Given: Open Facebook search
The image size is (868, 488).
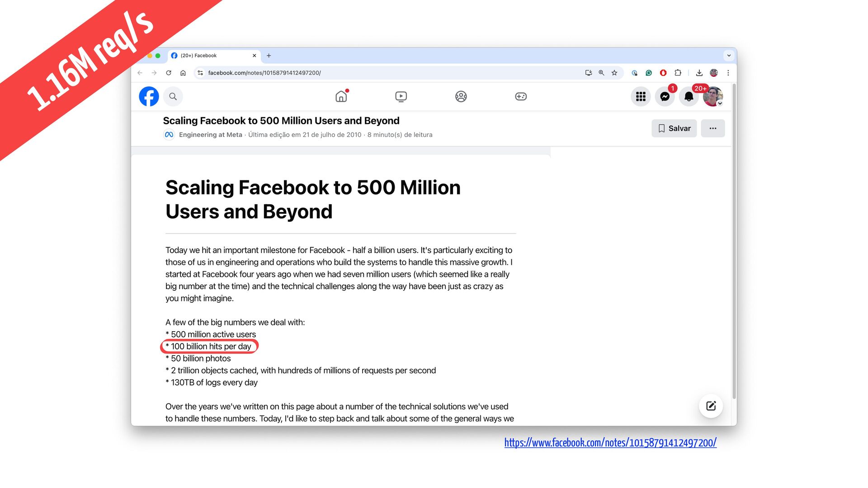Looking at the screenshot, I should (x=173, y=96).
